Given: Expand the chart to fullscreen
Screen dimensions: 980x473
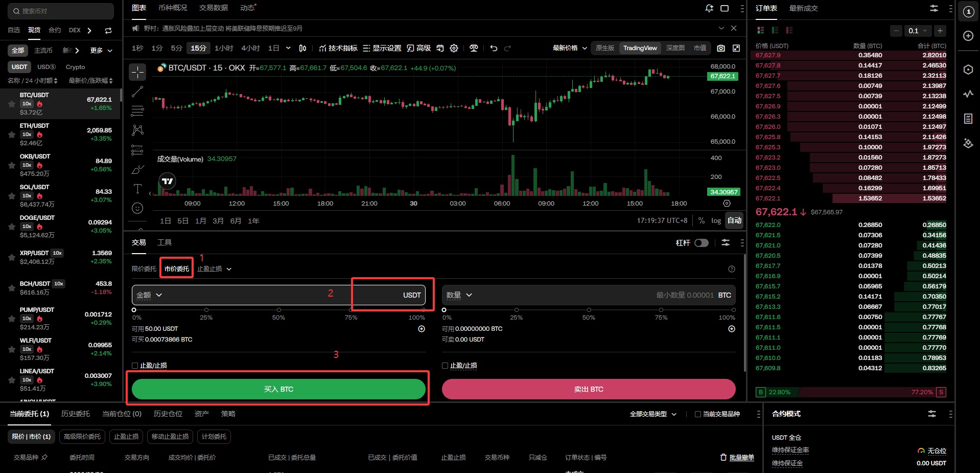Looking at the screenshot, I should tap(736, 48).
